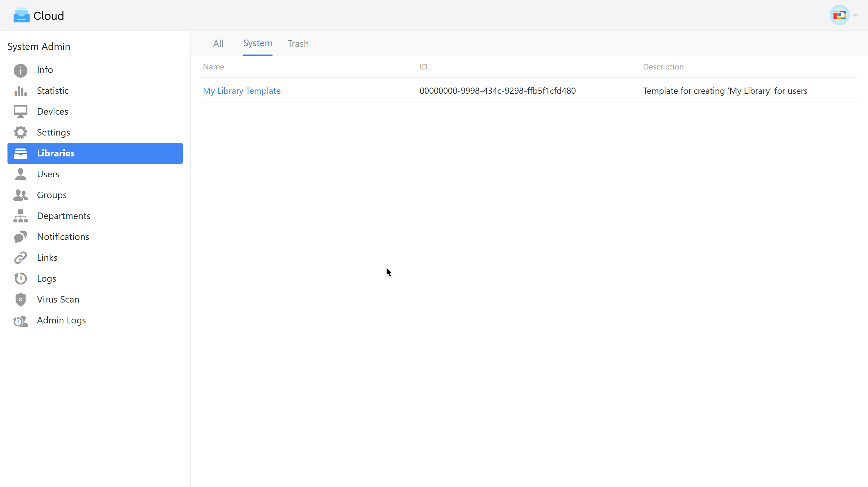Open the account avatar menu
Screen dimensions: 868x487
point(839,15)
